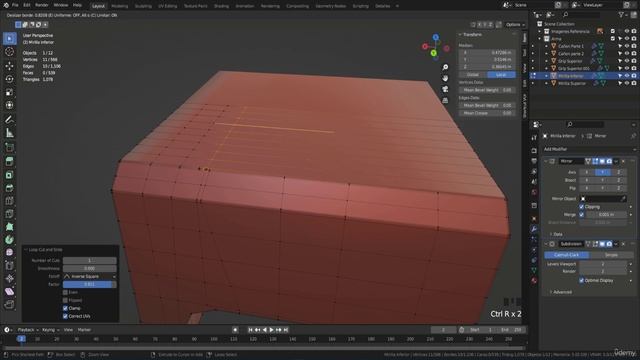640x360 pixels.
Task: Choose the Move tool
Action: [x=10, y=66]
